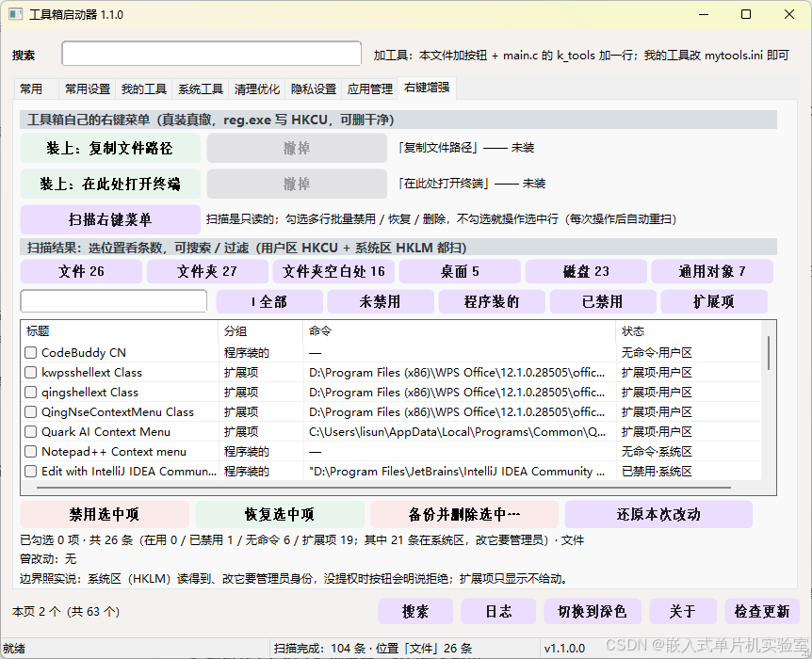Open the 常用设置 tab

(x=88, y=89)
